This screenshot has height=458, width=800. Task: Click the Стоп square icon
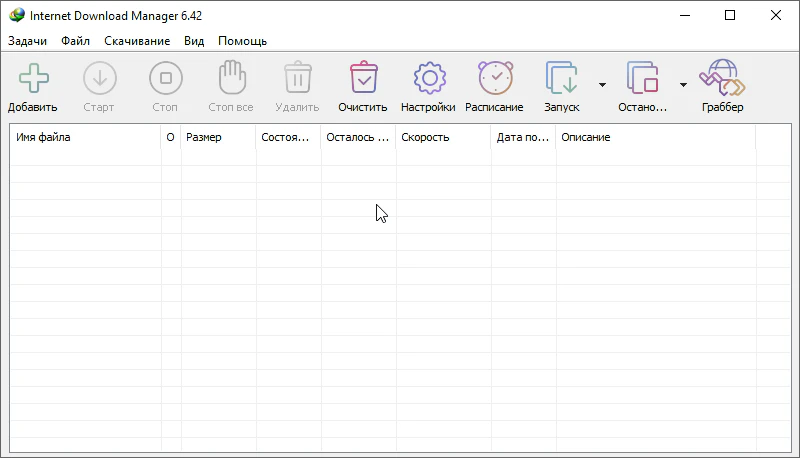[166, 78]
